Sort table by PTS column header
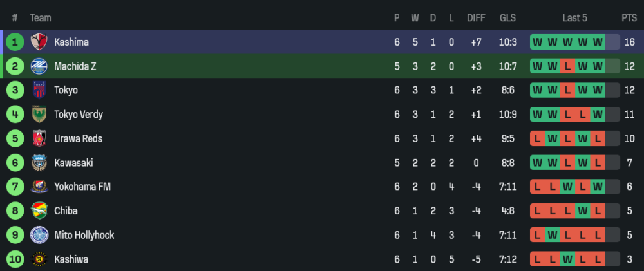Image resolution: width=644 pixels, height=271 pixels. point(629,18)
